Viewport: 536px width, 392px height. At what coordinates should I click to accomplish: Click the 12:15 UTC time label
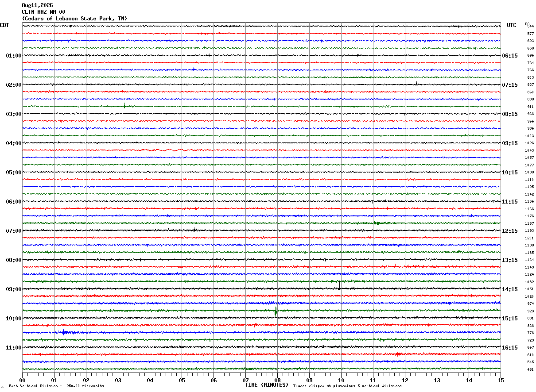tap(510, 231)
